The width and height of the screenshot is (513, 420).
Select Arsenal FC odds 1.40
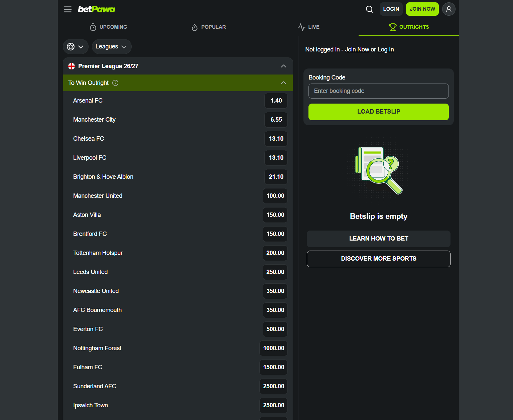(x=276, y=101)
